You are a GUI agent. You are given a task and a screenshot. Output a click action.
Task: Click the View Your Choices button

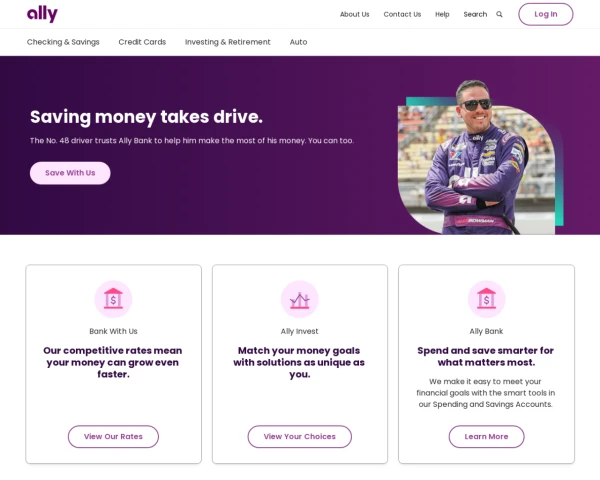tap(300, 436)
